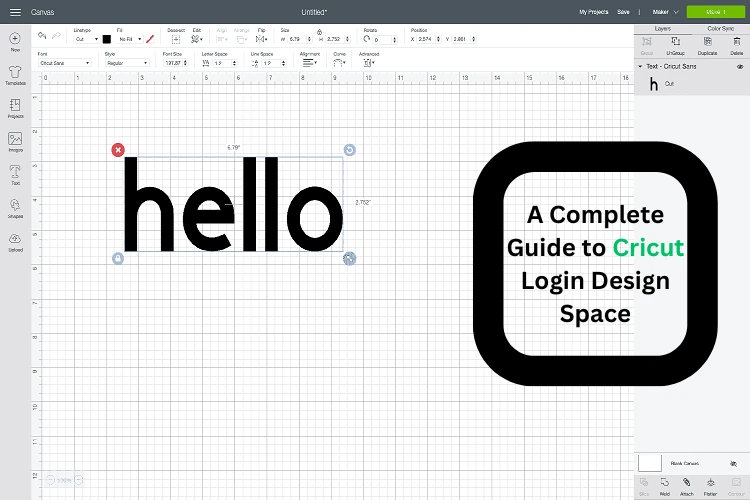Click the Contour tool
Viewport: 750px width, 500px height.
click(x=736, y=482)
